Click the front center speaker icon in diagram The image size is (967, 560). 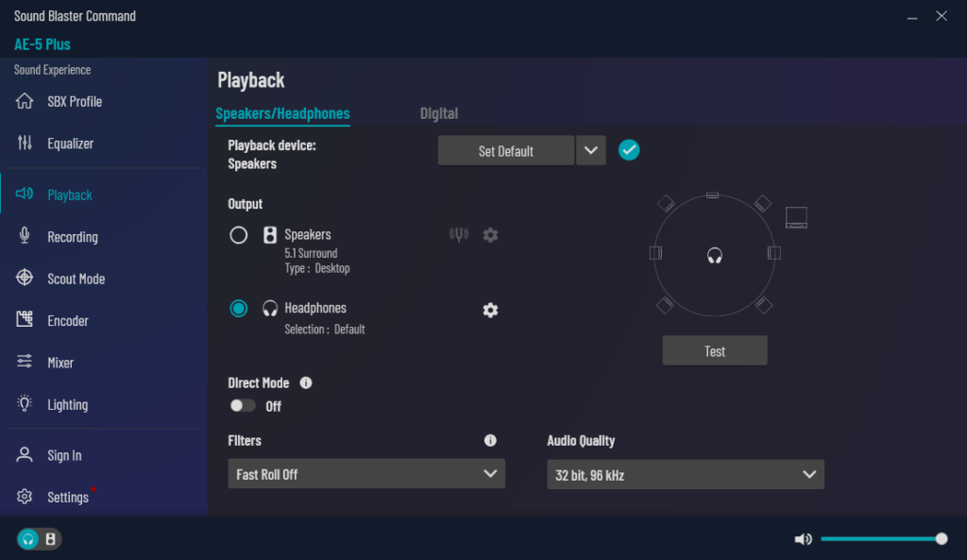click(713, 195)
